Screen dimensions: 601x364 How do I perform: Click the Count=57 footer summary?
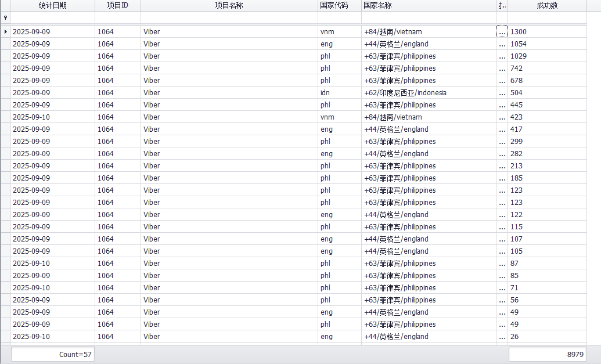point(53,354)
